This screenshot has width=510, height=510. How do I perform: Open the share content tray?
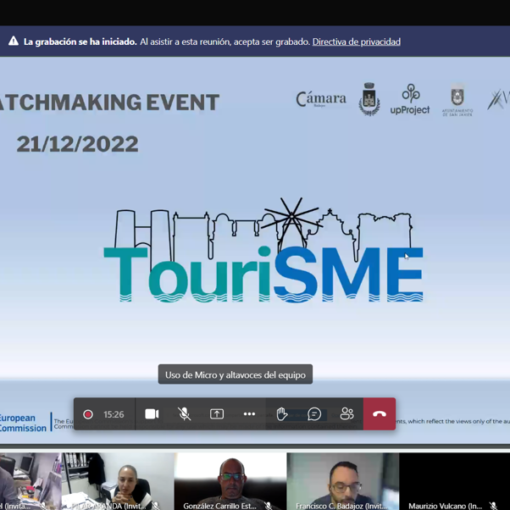click(x=217, y=414)
